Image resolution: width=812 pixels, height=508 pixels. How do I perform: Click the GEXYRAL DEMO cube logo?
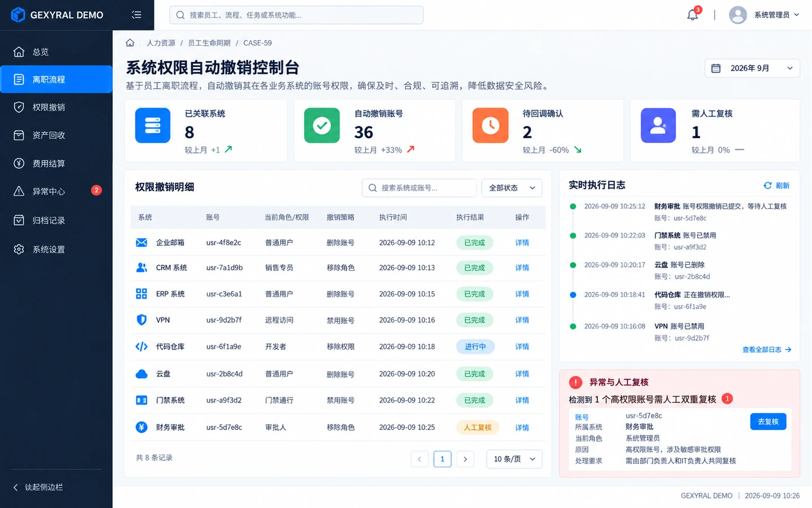coord(18,15)
